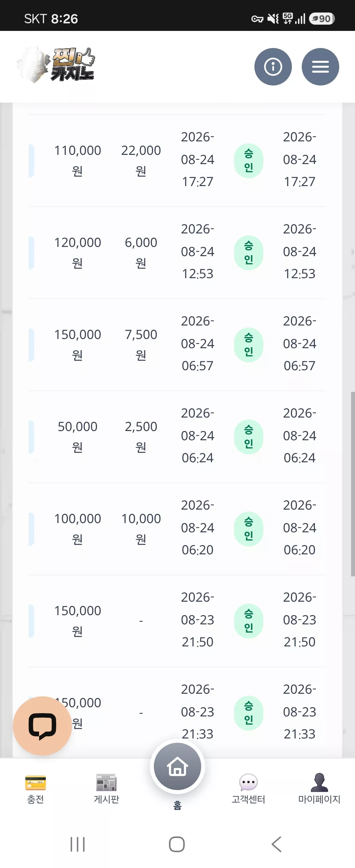The height and width of the screenshot is (868, 355).
Task: Open 고객센터 speech bubble icon
Action: coord(248,782)
